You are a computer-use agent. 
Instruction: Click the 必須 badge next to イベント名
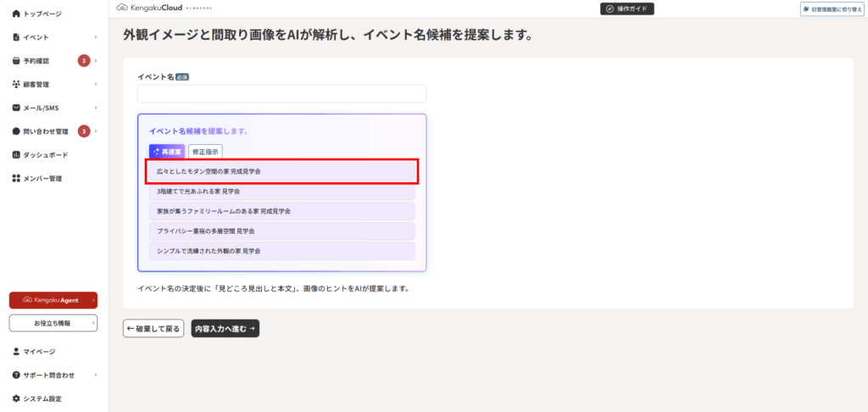tap(182, 77)
